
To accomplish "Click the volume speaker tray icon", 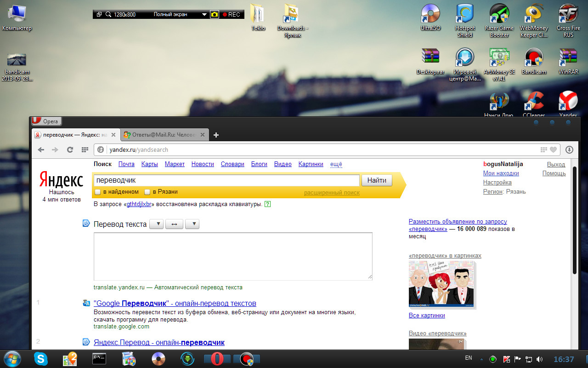I will (539, 359).
